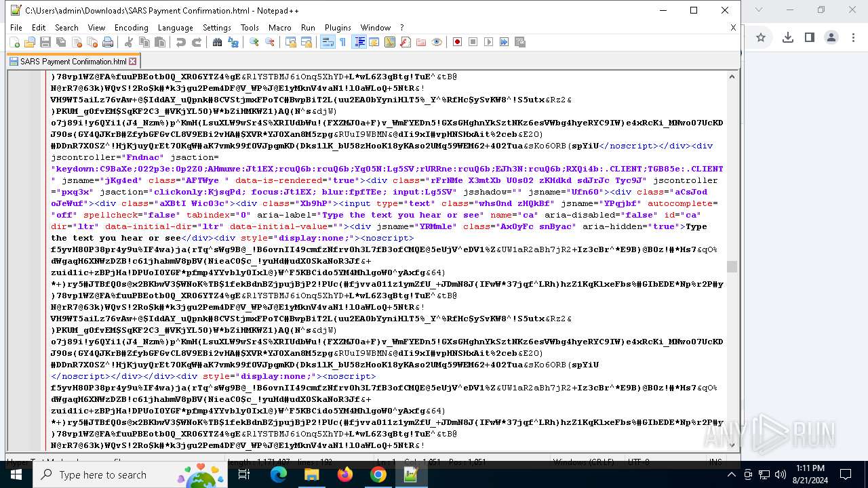The image size is (868, 488).
Task: Open the Tools menu
Action: (x=250, y=28)
